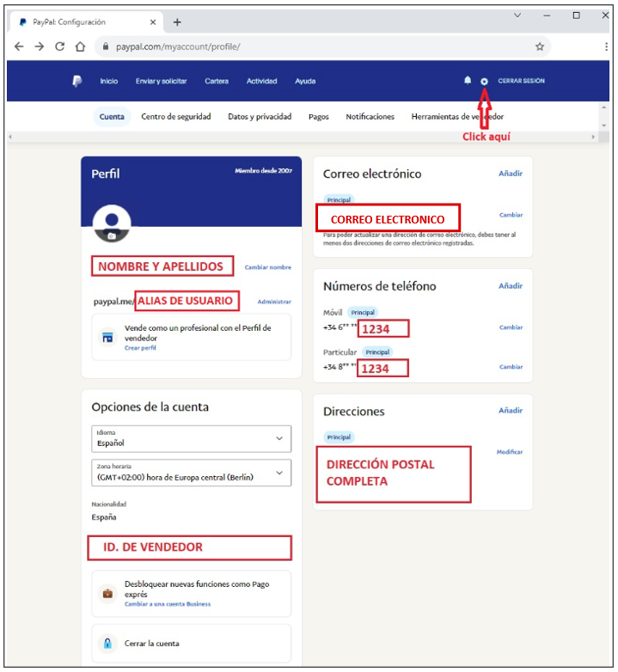
Task: Click the browser address bar URL
Action: pyautogui.click(x=178, y=46)
